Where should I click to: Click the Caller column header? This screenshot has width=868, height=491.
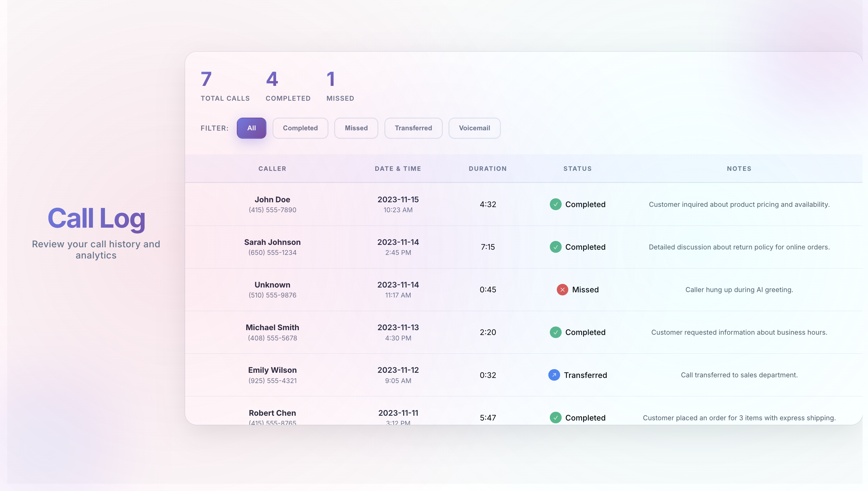click(272, 169)
